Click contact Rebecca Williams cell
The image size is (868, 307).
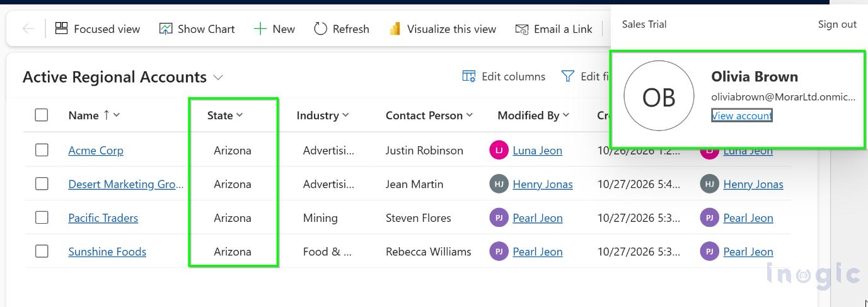point(429,252)
